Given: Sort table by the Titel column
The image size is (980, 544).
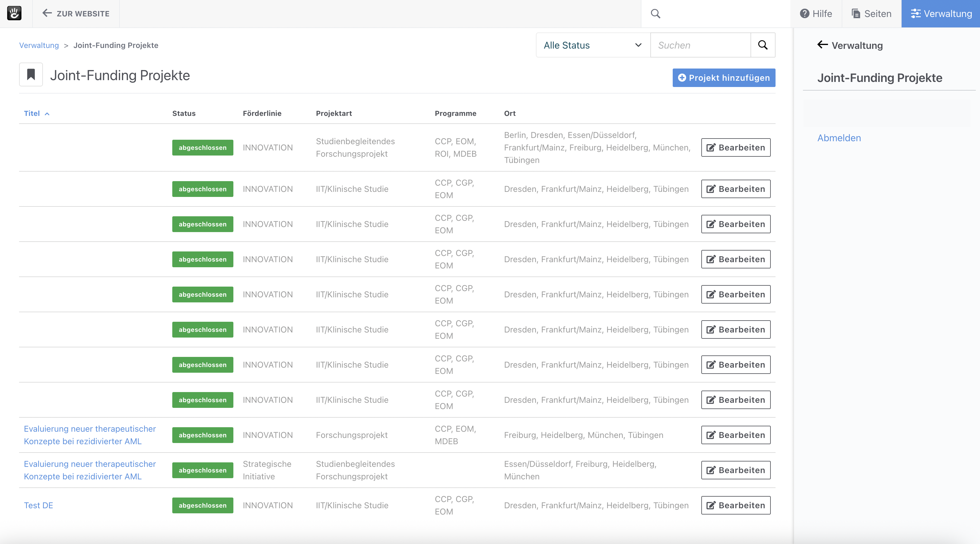Looking at the screenshot, I should tap(37, 113).
